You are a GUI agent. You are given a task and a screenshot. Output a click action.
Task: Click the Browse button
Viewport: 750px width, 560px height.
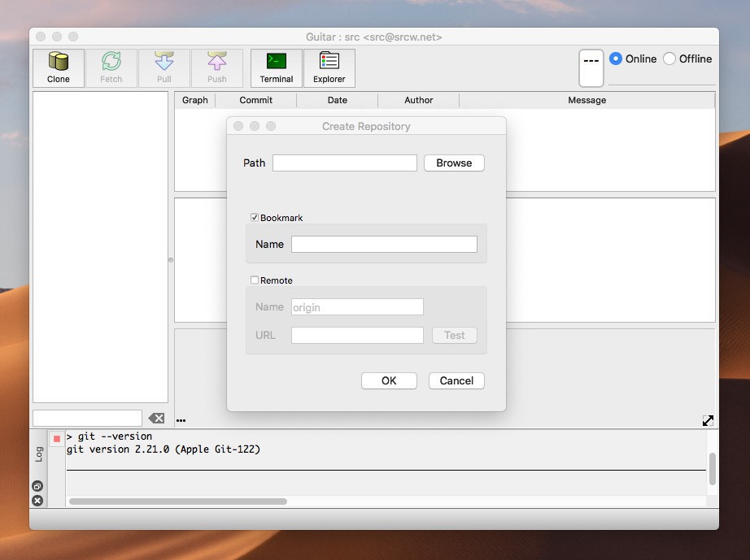[454, 163]
